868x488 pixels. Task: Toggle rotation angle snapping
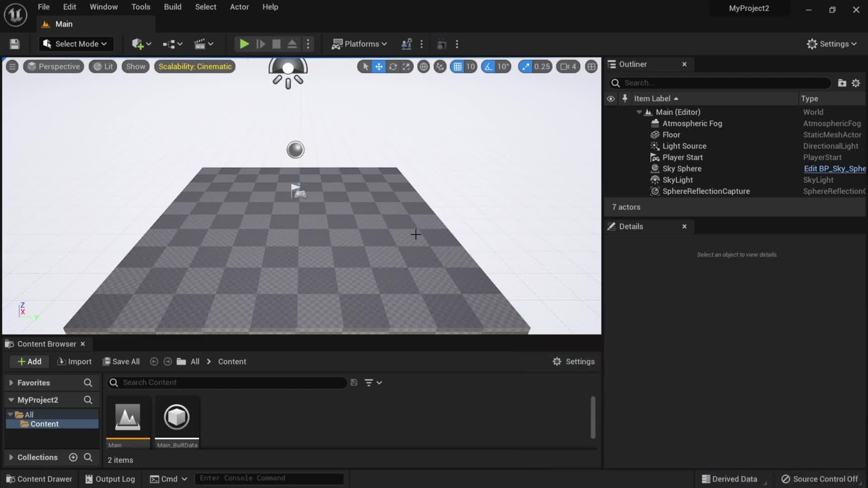click(x=488, y=67)
